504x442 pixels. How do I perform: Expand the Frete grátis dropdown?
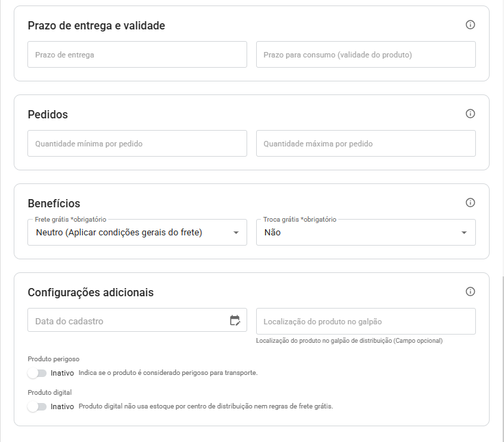[x=137, y=232]
